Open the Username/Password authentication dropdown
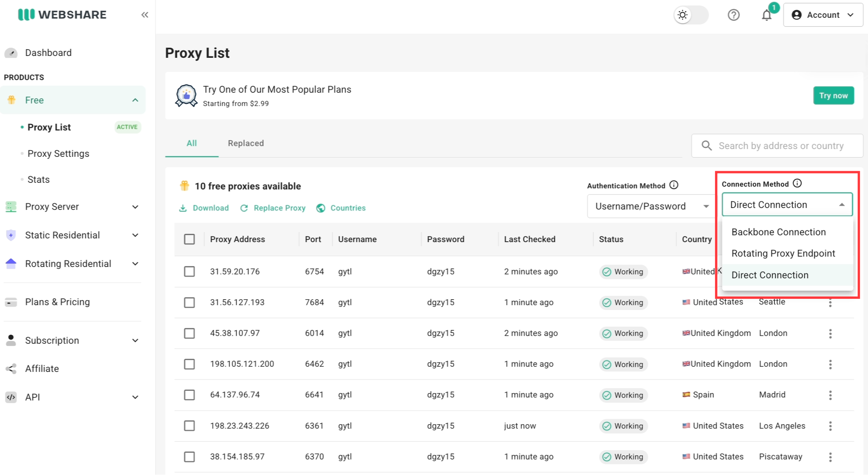 click(651, 206)
